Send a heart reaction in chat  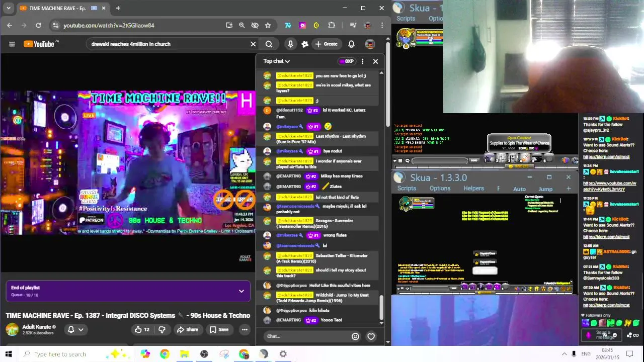click(371, 336)
